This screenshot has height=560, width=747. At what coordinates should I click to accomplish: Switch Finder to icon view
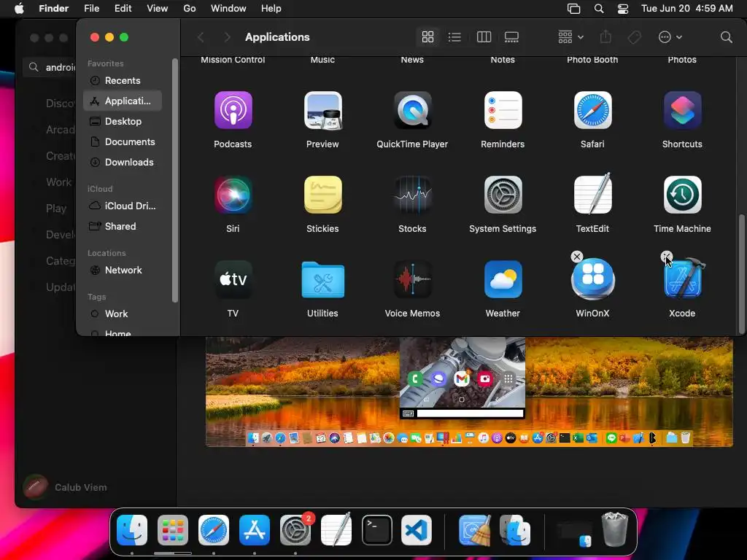(427, 37)
